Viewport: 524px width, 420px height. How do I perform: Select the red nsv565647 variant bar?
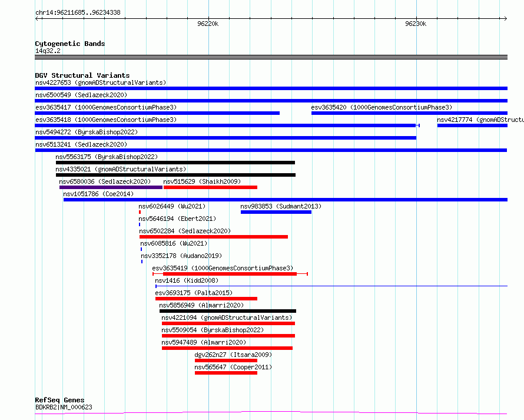click(226, 373)
